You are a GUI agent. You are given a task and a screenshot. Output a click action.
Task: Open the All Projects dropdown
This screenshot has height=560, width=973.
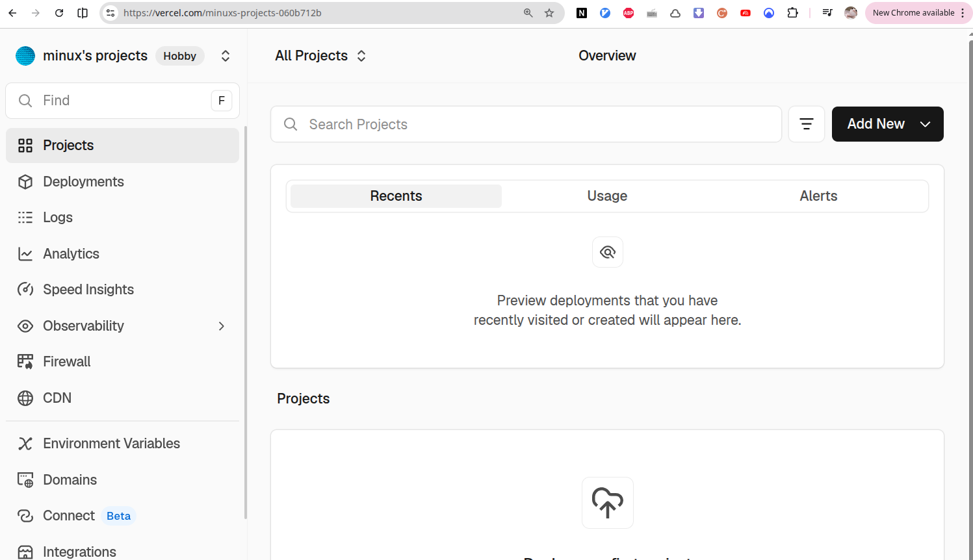321,56
